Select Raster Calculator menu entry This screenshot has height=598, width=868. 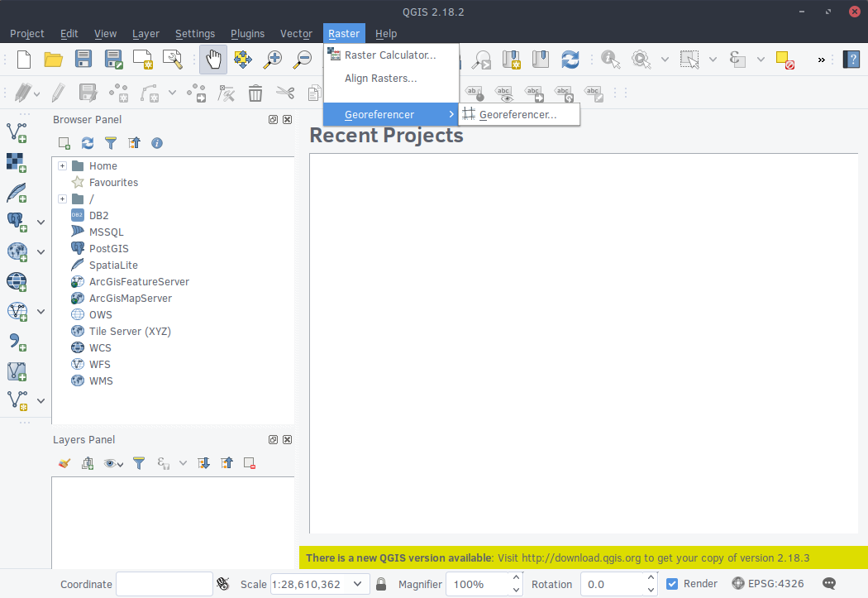[x=391, y=55]
